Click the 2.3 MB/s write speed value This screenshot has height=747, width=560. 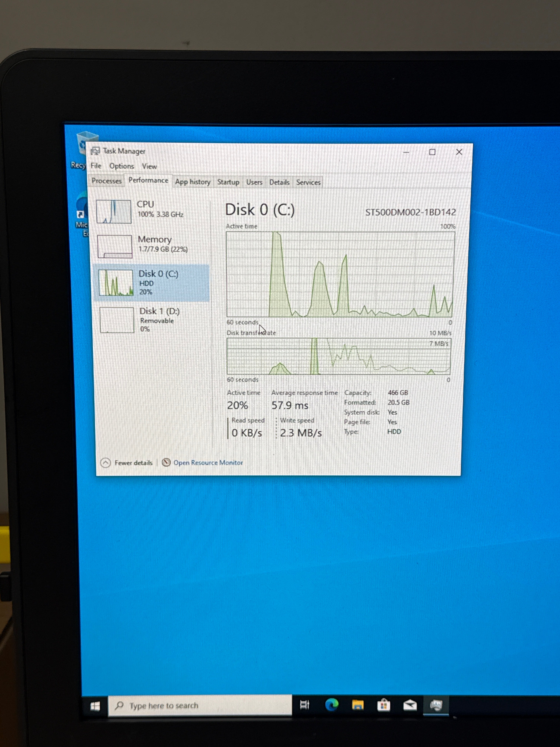click(x=301, y=433)
